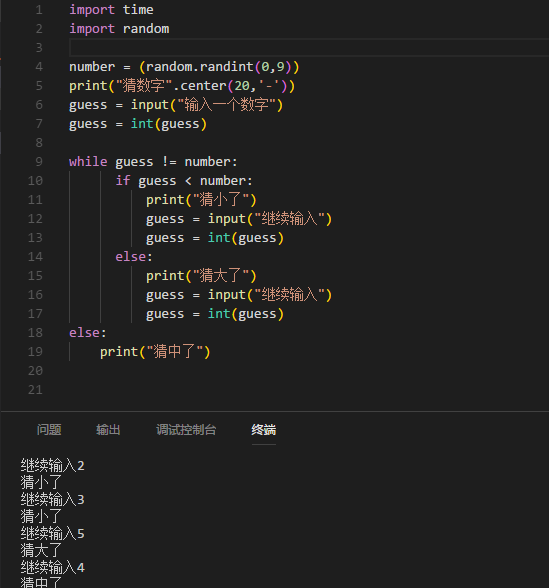Click line number 3 in the gutter
Viewport: 549px width, 588px height.
[x=39, y=48]
